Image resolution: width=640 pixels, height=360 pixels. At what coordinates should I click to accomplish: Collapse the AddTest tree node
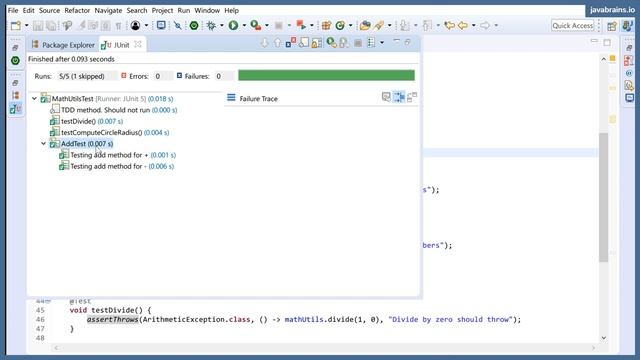click(x=43, y=144)
